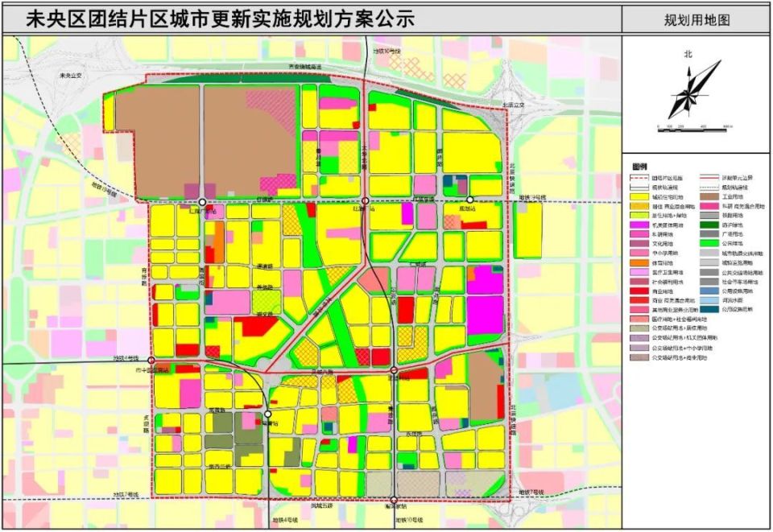Viewport: 773px width, 532px height.
Task: Click the 规划用地图 title box
Action: (697, 19)
